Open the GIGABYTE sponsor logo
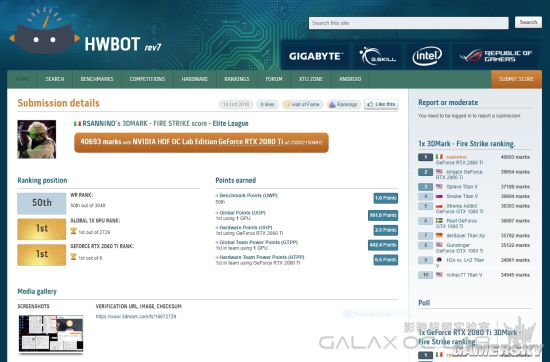The width and height of the screenshot is (550, 362). 315,56
